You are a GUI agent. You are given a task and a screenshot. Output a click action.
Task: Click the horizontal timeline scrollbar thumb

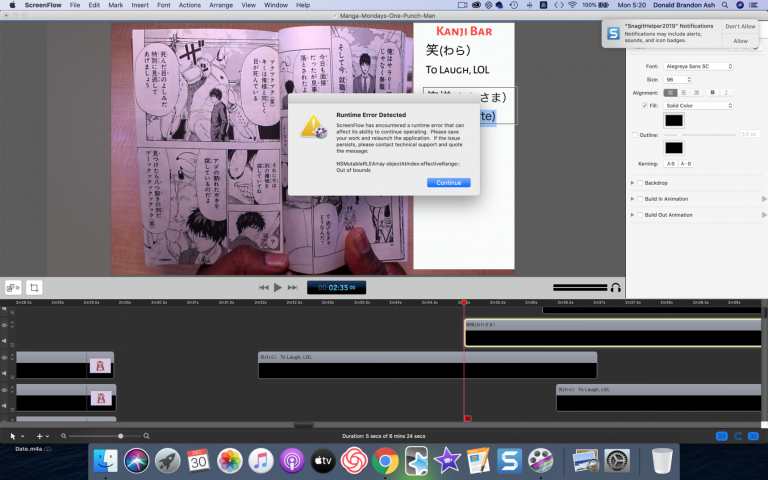(x=303, y=425)
